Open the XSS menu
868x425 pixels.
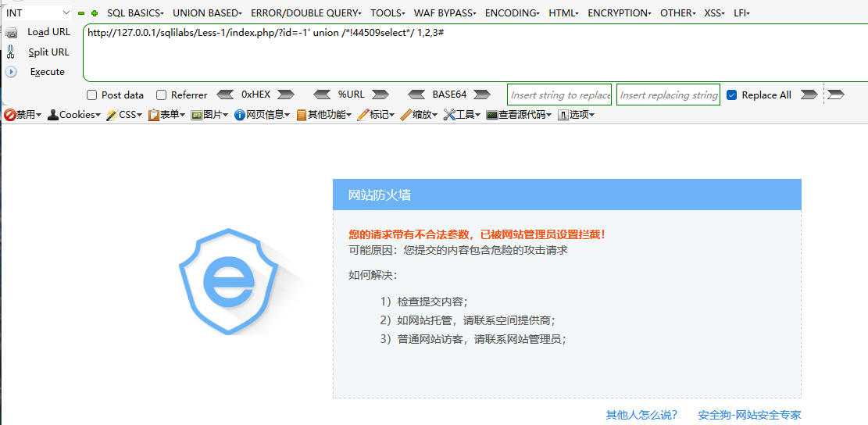tap(715, 13)
